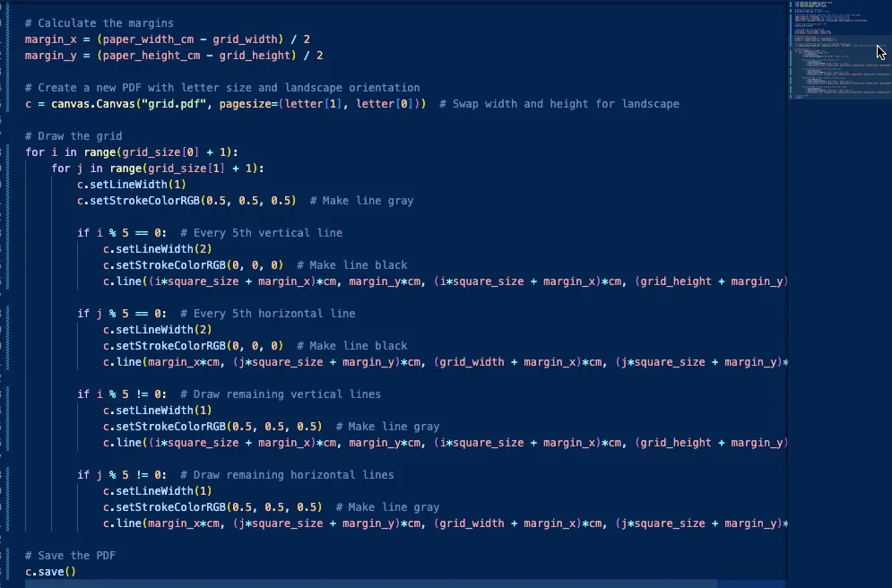Place cursor on "# Calculate the margins" comment
The image size is (892, 588).
point(100,22)
